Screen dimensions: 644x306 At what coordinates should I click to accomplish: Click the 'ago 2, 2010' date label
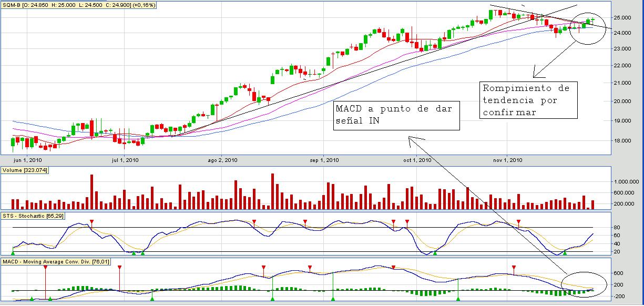click(224, 160)
